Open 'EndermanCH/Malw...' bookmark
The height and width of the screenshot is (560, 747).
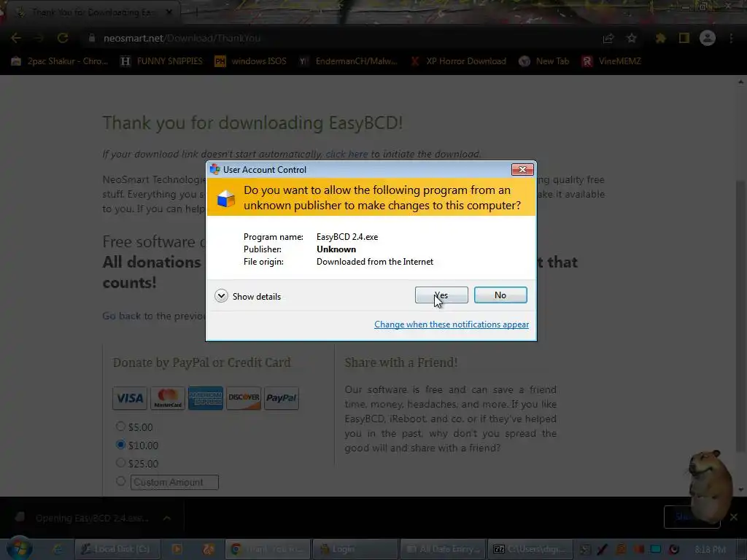(348, 61)
